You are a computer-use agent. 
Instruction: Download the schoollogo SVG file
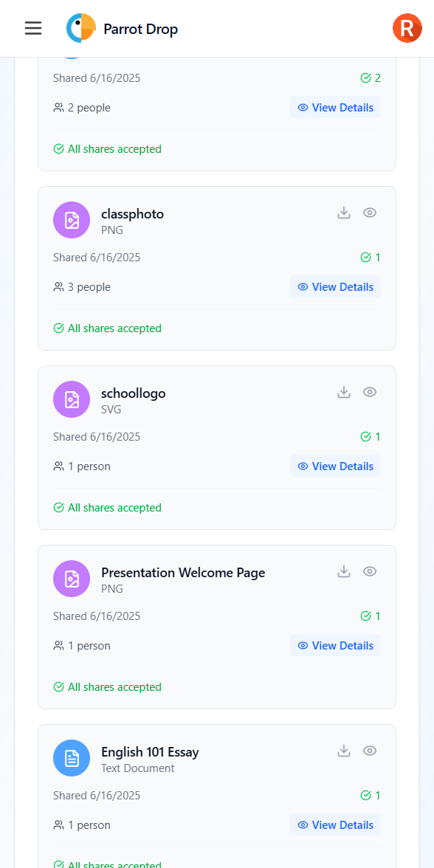344,392
